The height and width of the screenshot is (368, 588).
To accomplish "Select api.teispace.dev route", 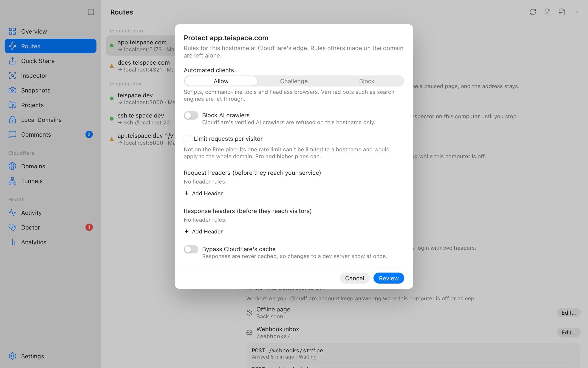I will coord(140,139).
